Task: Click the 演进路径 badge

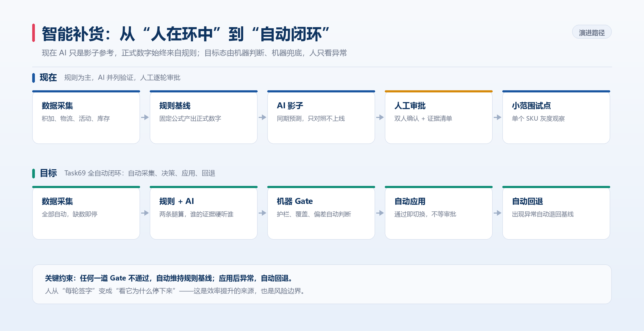Action: [592, 32]
